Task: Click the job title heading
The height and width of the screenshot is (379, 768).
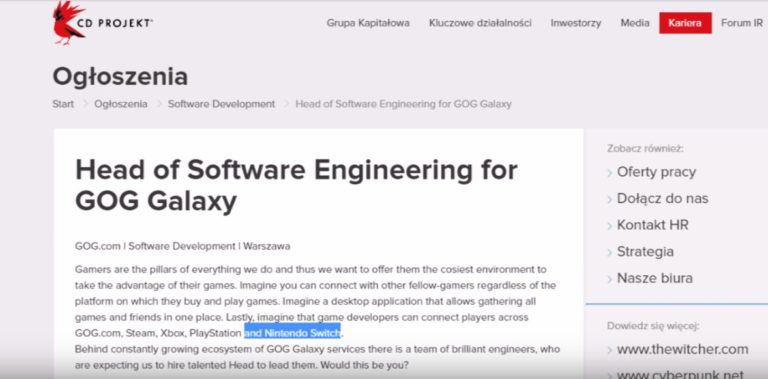Action: pos(296,185)
